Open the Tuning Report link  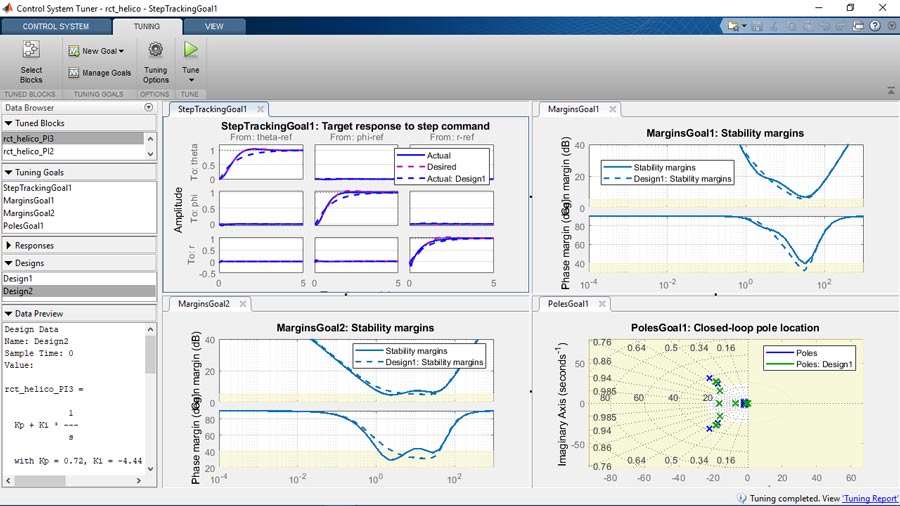(x=869, y=497)
